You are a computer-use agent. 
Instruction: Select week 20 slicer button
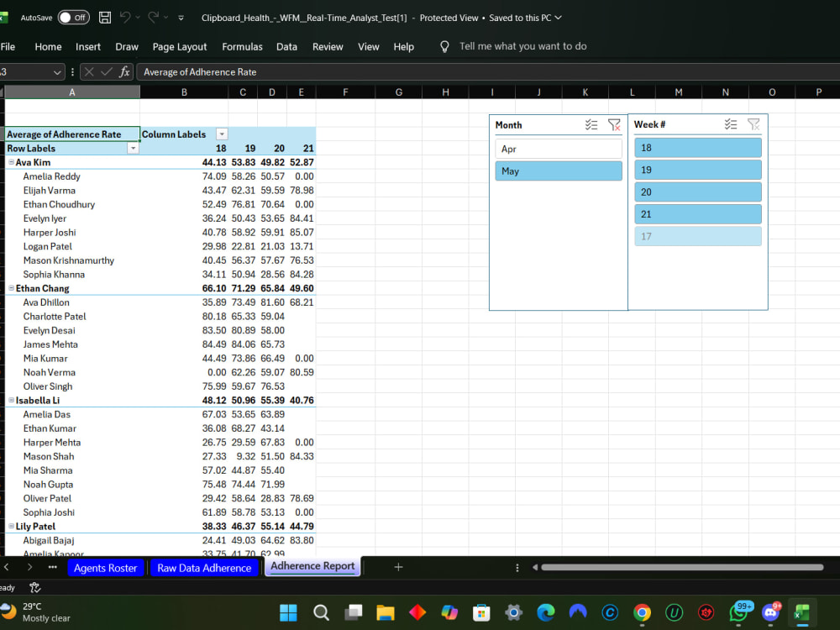(697, 192)
